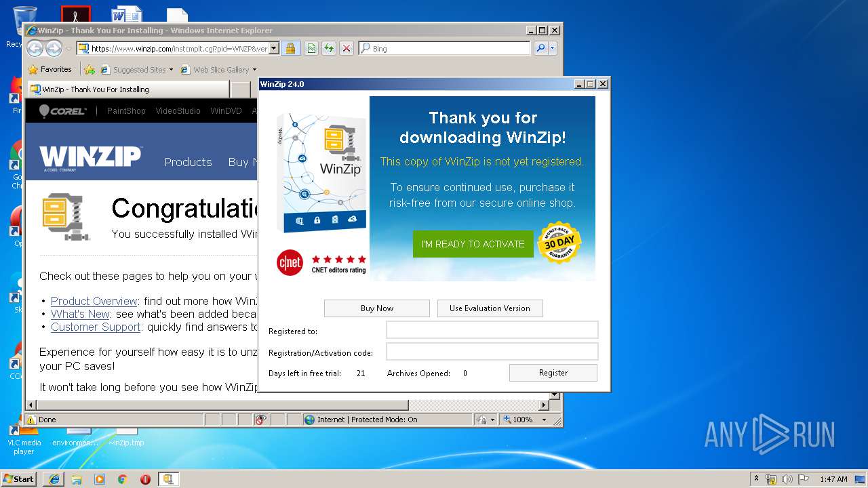Open the search provider dropdown arrow
This screenshot has width=868, height=488.
553,48
